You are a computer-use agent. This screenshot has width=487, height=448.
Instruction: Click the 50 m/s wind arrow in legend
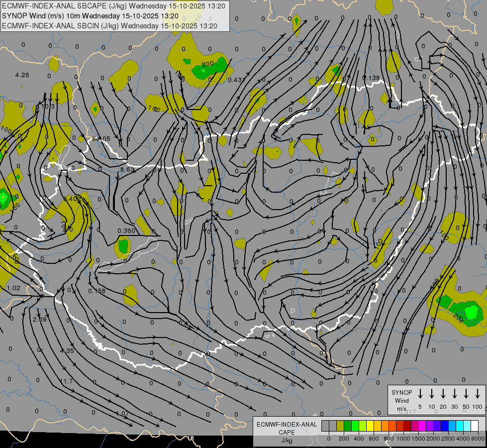click(466, 394)
